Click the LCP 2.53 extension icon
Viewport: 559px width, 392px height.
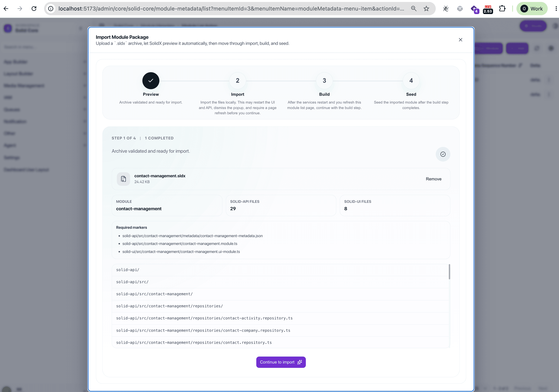[488, 9]
